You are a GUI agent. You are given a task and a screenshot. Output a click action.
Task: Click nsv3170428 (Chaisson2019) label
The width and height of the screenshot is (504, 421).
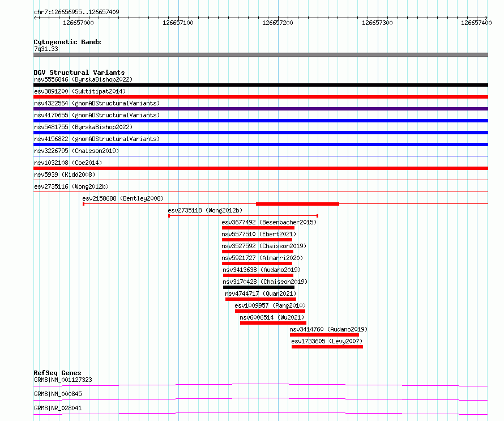[265, 282]
